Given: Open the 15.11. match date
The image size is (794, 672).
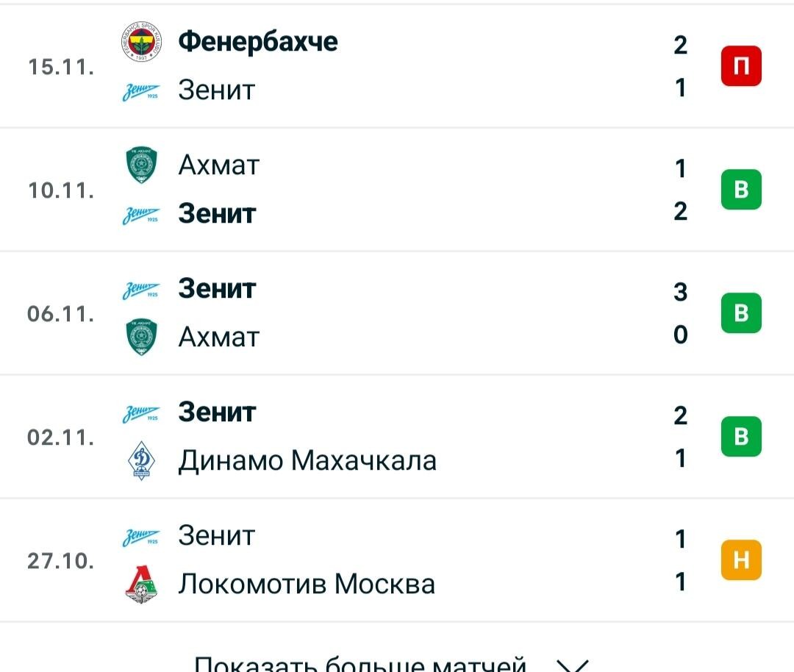Looking at the screenshot, I should tap(61, 67).
